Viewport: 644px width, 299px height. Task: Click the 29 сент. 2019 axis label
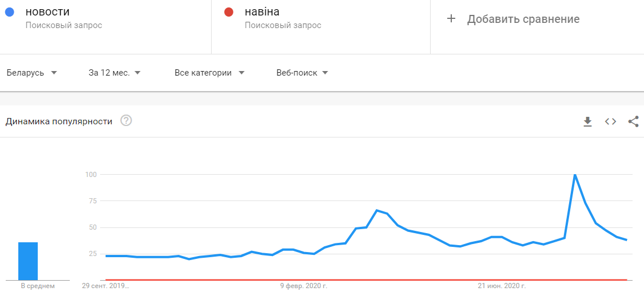(x=105, y=285)
